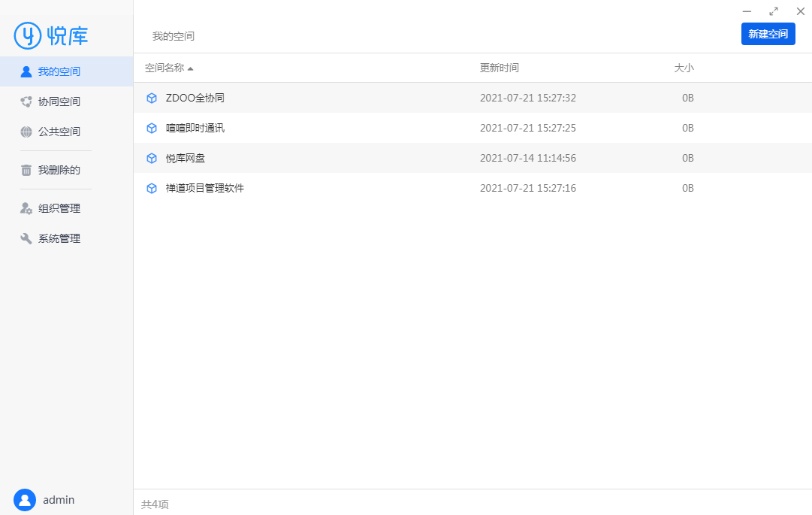Click timestamp 2021-07-21 15:27:25

[x=528, y=128]
